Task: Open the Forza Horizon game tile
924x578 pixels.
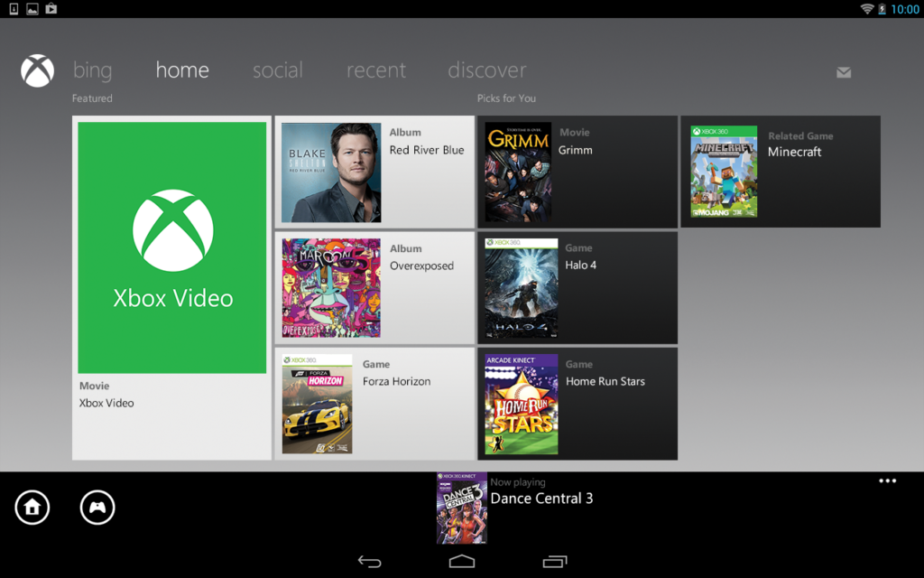Action: (374, 403)
